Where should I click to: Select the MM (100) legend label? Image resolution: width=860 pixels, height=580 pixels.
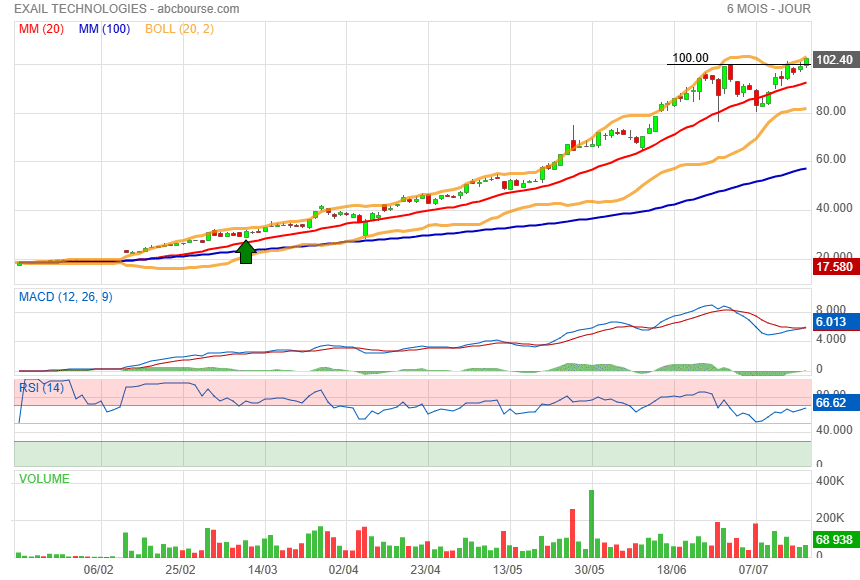click(104, 29)
